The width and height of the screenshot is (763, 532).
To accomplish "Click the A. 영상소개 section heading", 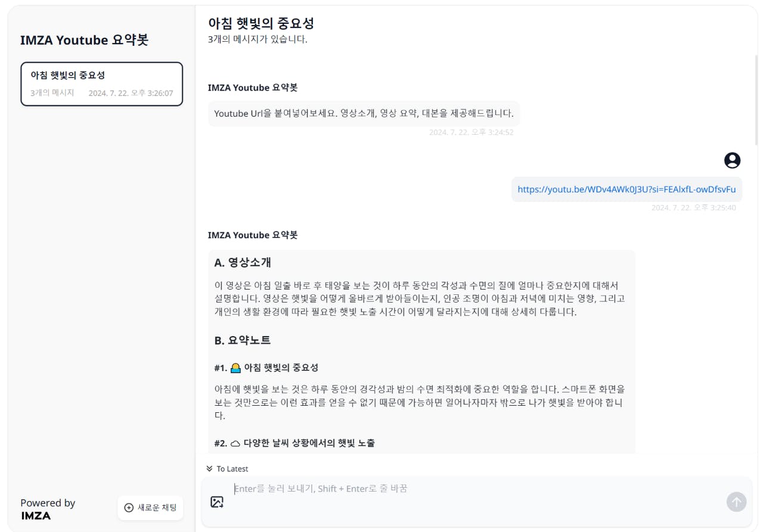I will (x=243, y=263).
